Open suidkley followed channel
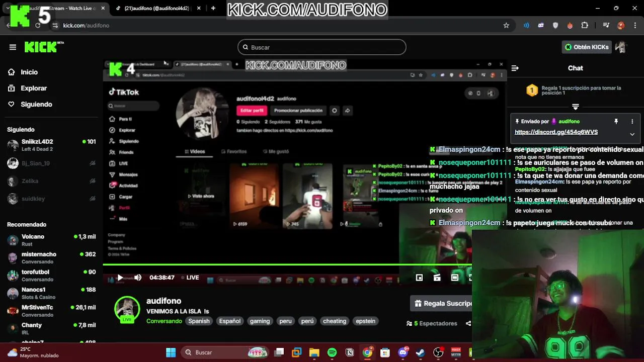Viewport: 644px width, 362px height. 51,199
